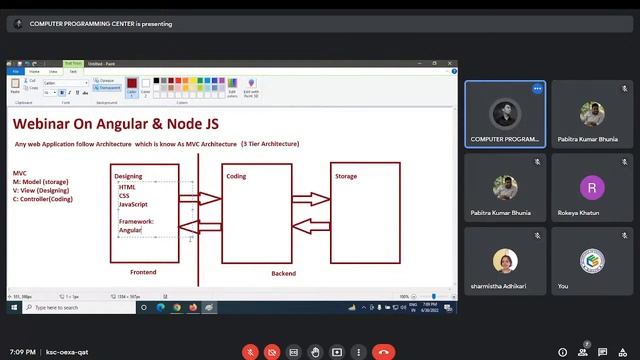This screenshot has width=640, height=360.
Task: Click zoom in plus in Paint status bar
Action: coord(453,297)
